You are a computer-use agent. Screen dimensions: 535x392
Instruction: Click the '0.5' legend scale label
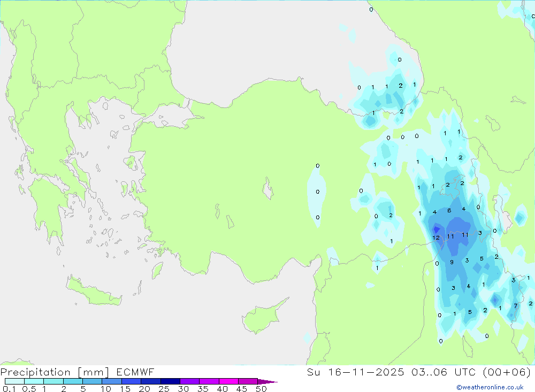(x=29, y=389)
